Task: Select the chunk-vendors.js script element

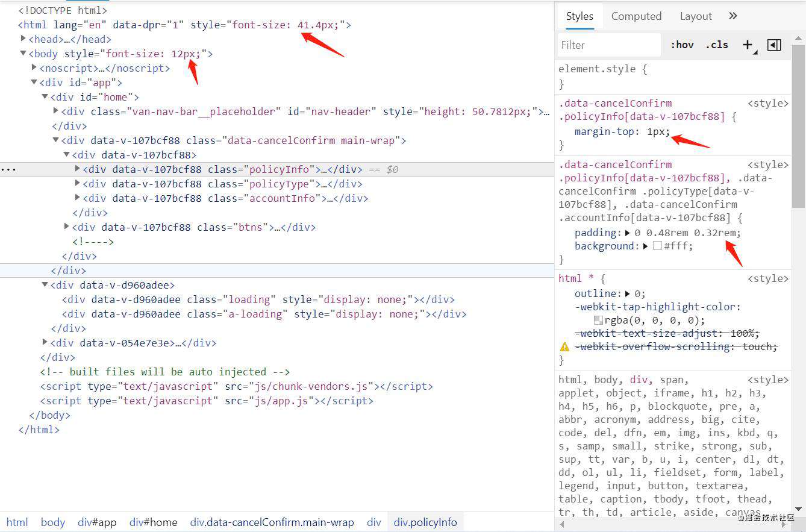Action: 237,386
